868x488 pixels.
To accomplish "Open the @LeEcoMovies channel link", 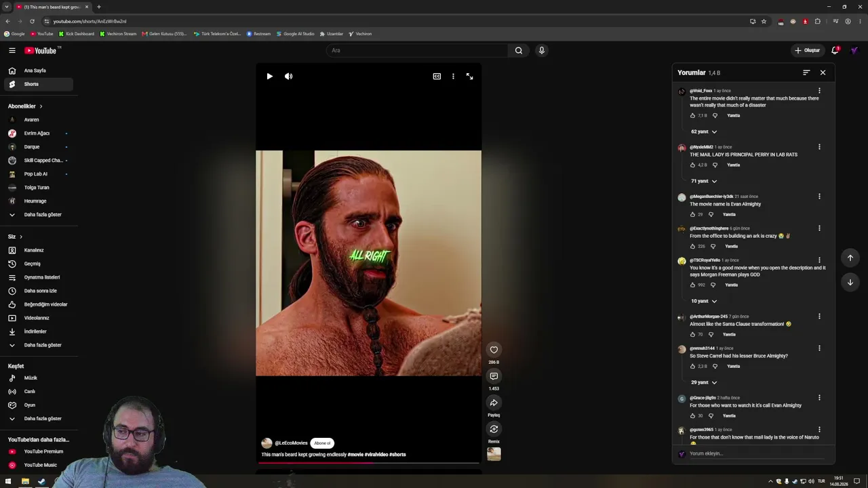I will tap(291, 443).
